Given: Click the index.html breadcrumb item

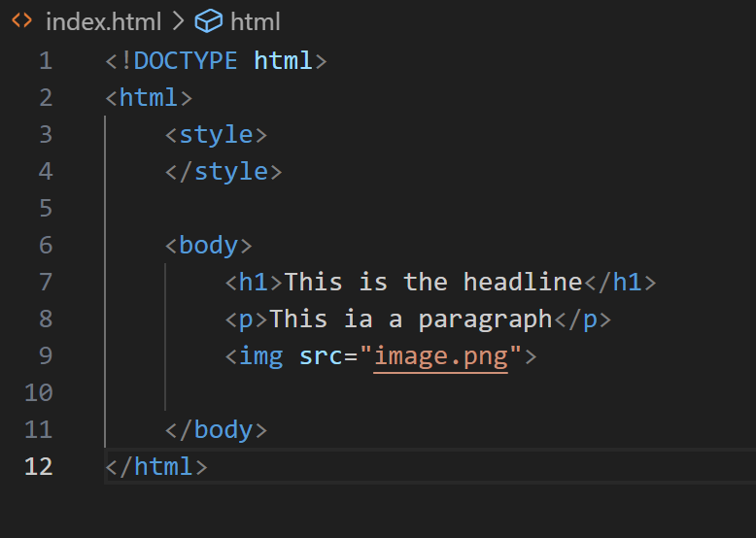Looking at the screenshot, I should pos(103,21).
